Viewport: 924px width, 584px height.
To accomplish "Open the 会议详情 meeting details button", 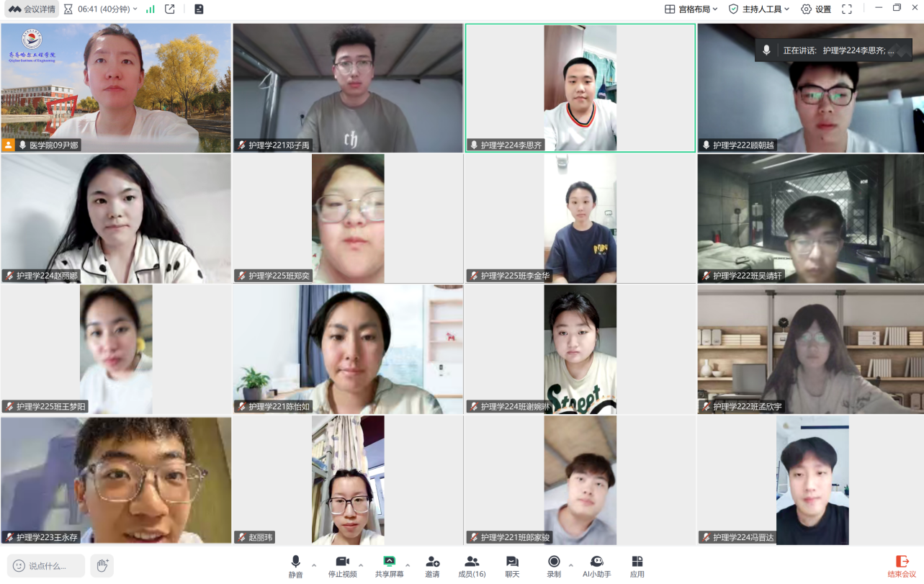I will (x=32, y=9).
